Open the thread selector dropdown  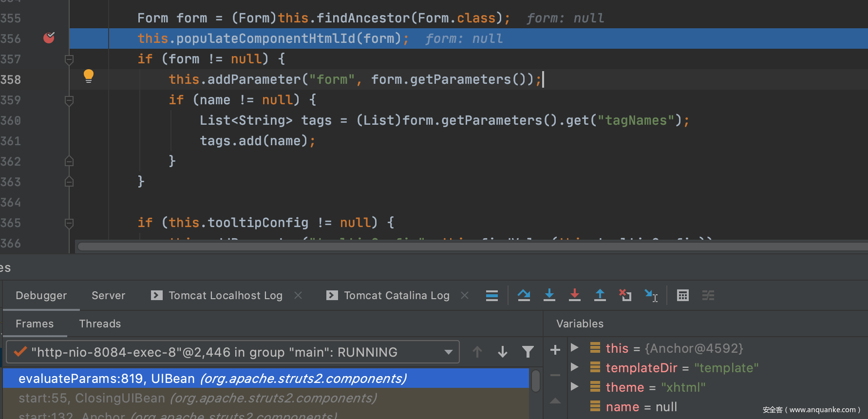point(448,352)
